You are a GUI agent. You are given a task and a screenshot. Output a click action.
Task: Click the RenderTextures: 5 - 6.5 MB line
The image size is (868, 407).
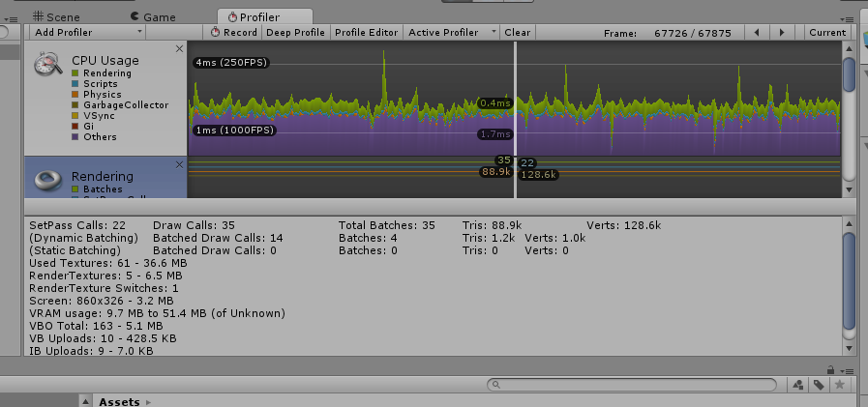[105, 276]
